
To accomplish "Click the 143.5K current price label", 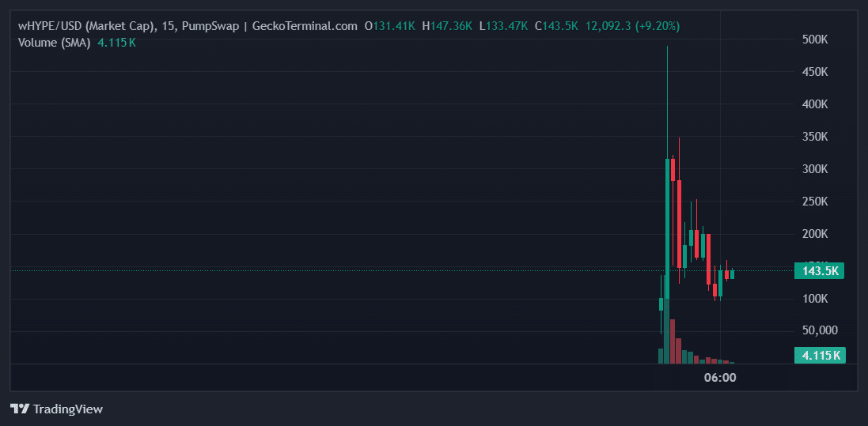I will [819, 271].
